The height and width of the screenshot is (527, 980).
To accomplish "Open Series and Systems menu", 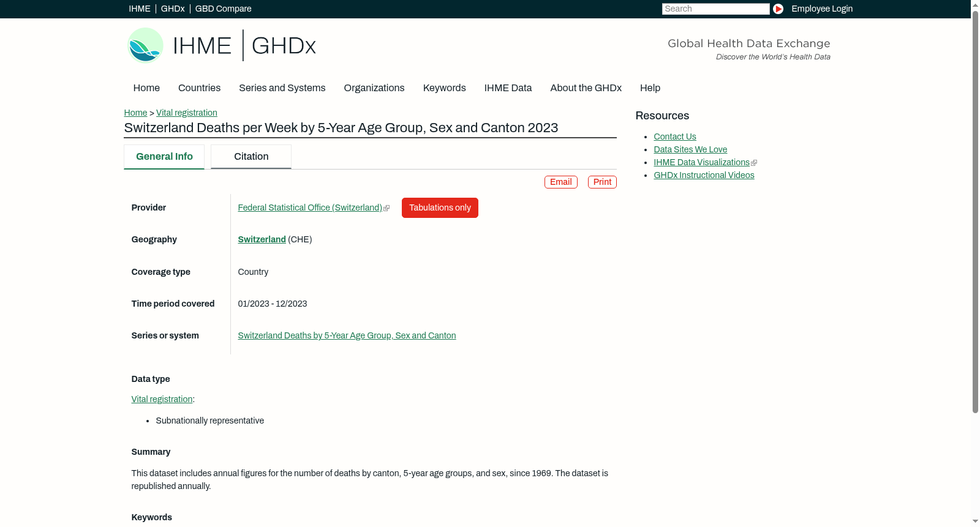I will click(x=282, y=88).
